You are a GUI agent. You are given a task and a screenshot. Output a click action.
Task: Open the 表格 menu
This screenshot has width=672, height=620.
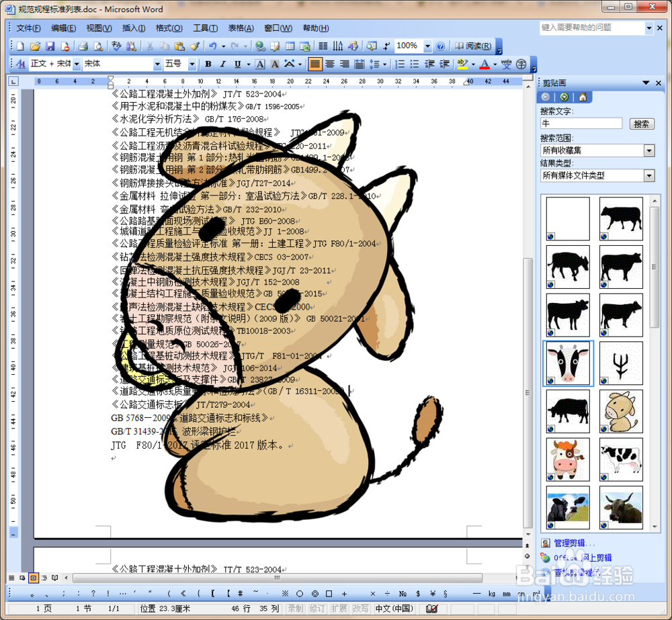point(241,28)
